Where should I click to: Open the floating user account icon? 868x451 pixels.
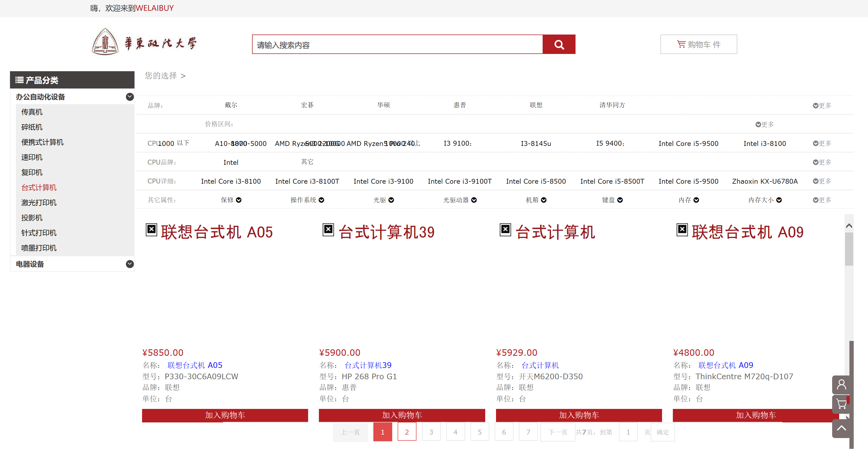841,385
